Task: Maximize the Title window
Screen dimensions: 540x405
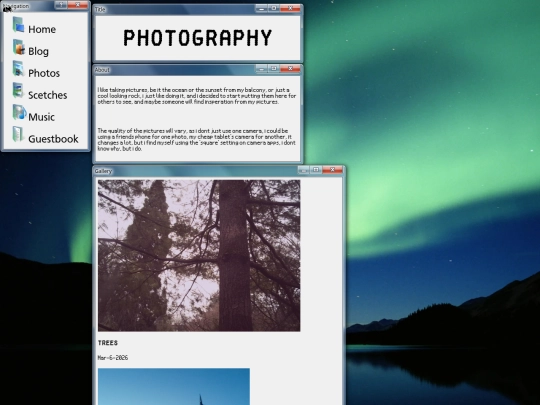Action: [x=274, y=8]
